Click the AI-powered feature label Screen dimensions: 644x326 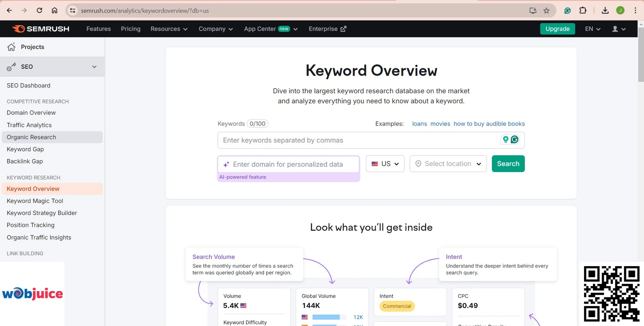click(x=243, y=177)
